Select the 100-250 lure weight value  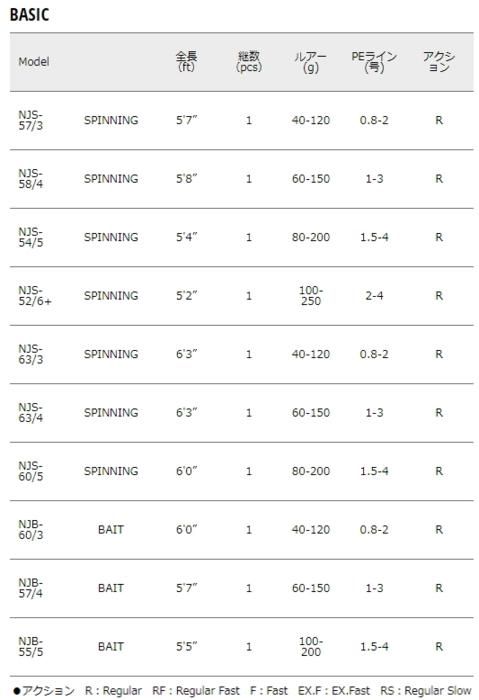pyautogui.click(x=311, y=296)
